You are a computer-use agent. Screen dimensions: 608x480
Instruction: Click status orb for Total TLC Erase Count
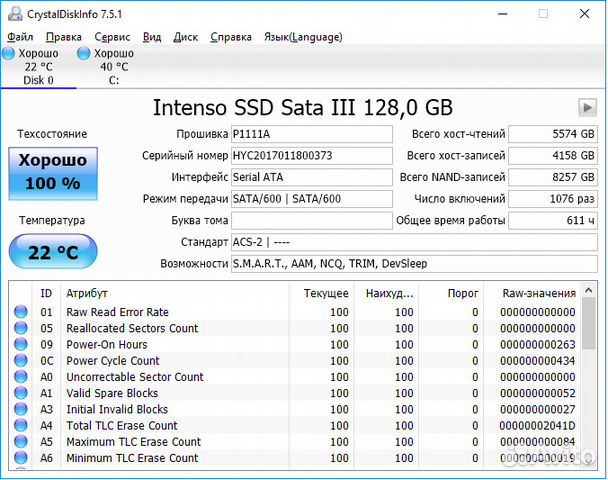pos(20,426)
